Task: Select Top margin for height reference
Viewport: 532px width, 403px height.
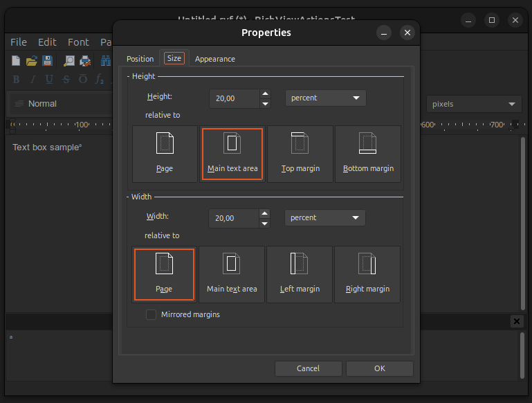Action: 300,154
